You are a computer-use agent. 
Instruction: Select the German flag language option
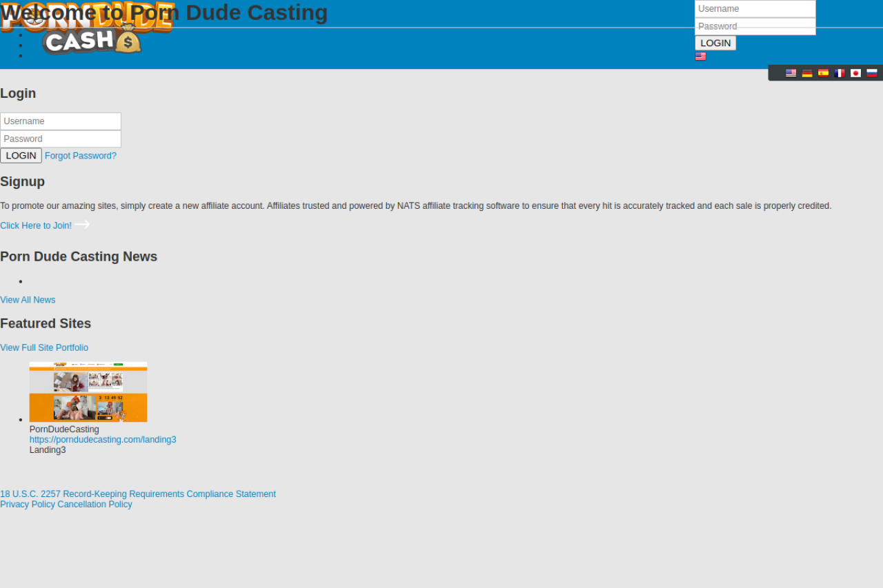[807, 73]
